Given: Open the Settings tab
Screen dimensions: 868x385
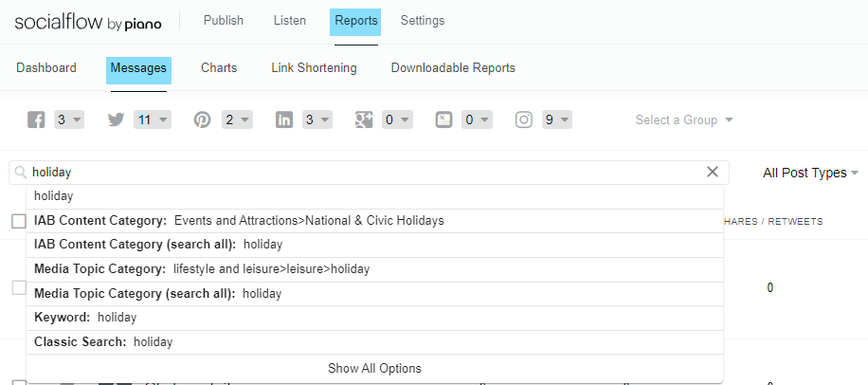Looking at the screenshot, I should point(423,21).
